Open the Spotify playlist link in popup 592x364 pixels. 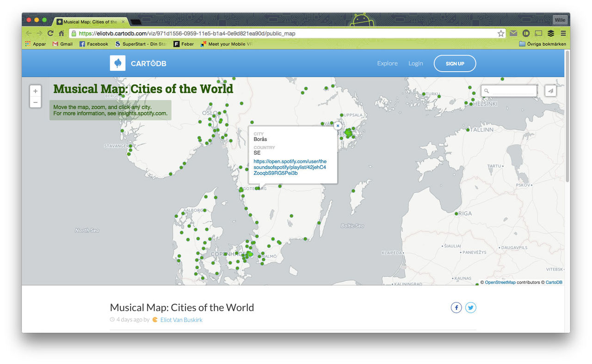coord(290,167)
